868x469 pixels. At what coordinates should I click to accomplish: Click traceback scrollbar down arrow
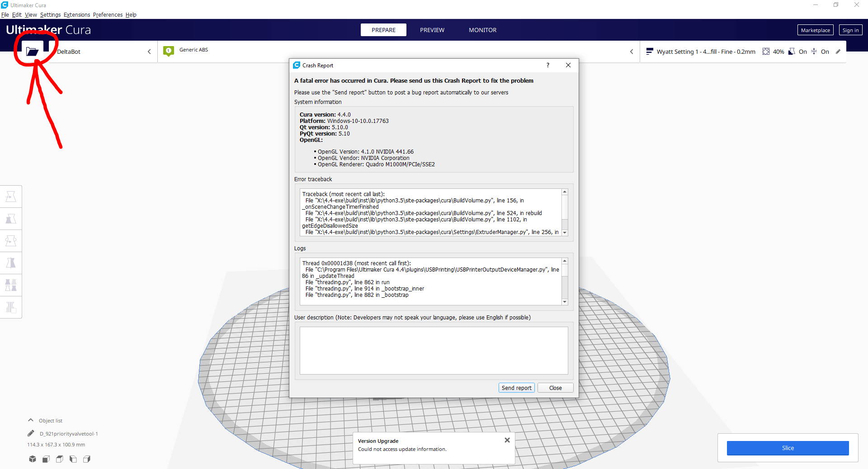pos(565,232)
